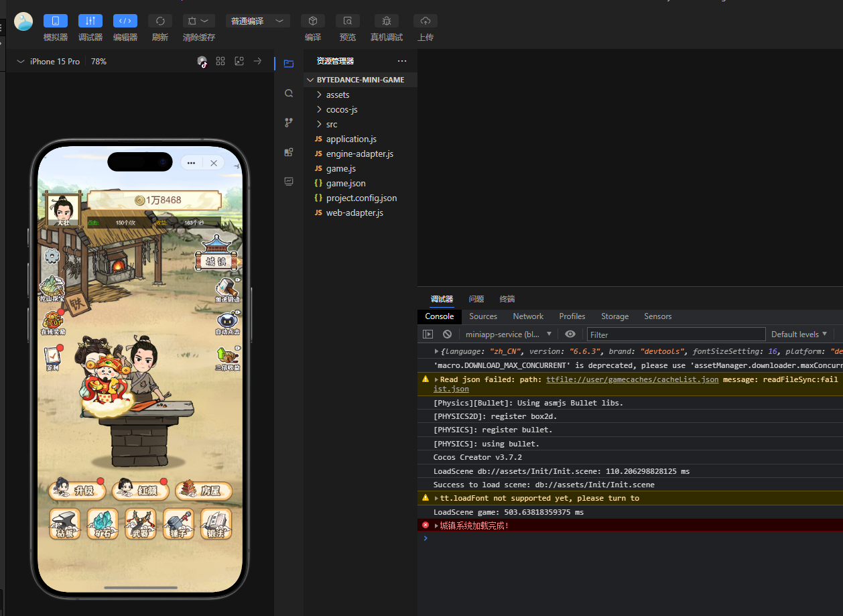Open the search sidebar icon
The image size is (843, 616).
[289, 93]
